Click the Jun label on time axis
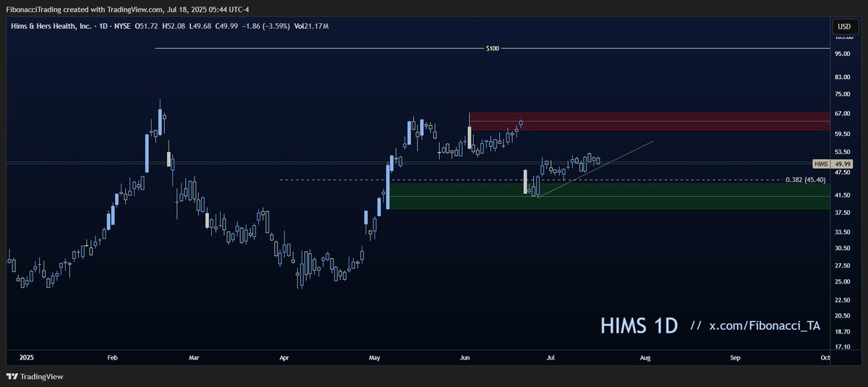 point(465,357)
